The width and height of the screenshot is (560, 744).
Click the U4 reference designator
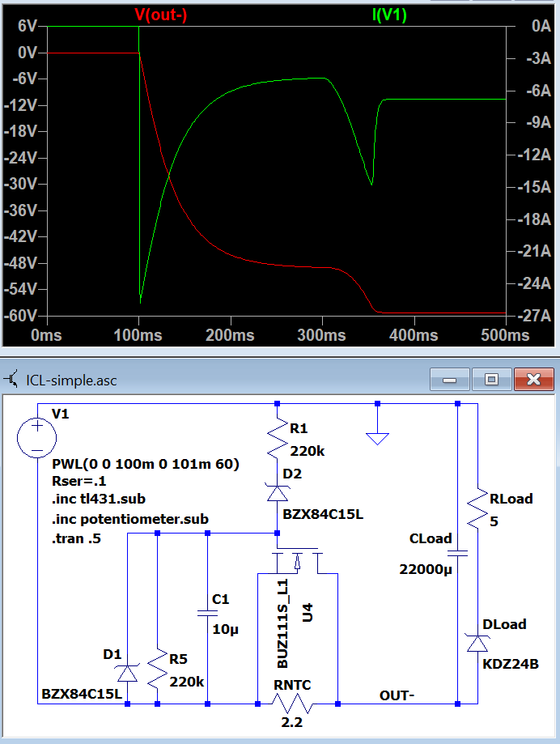(308, 613)
